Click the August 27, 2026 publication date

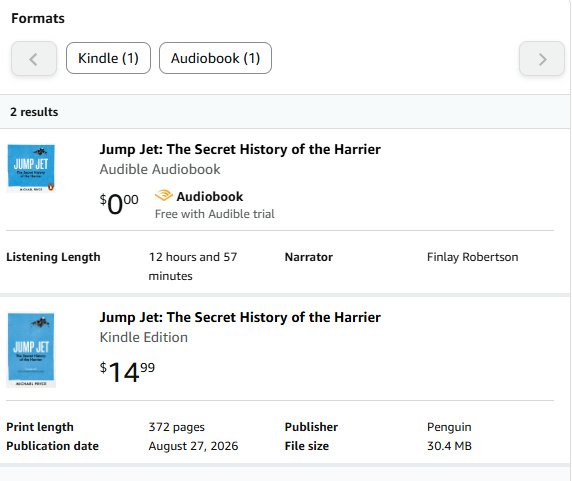[193, 446]
